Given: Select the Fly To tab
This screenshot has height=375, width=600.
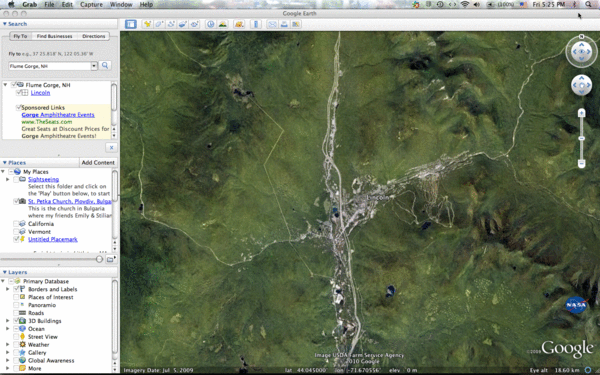Looking at the screenshot, I should [20, 36].
